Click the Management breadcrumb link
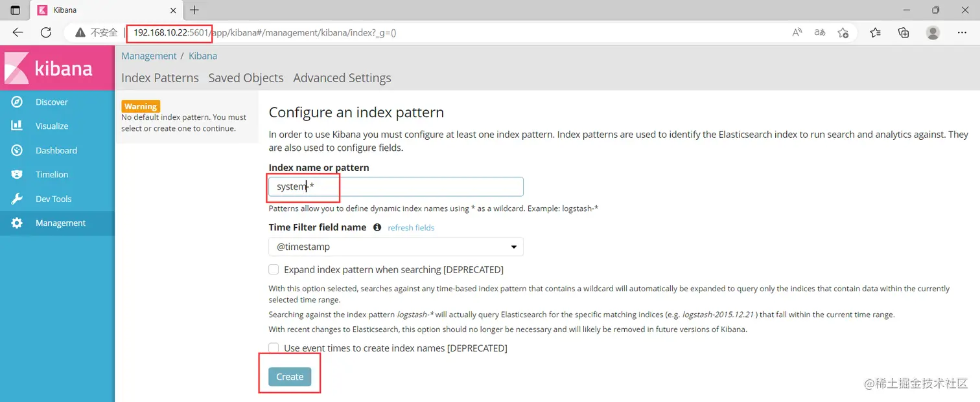980x402 pixels. (x=148, y=56)
